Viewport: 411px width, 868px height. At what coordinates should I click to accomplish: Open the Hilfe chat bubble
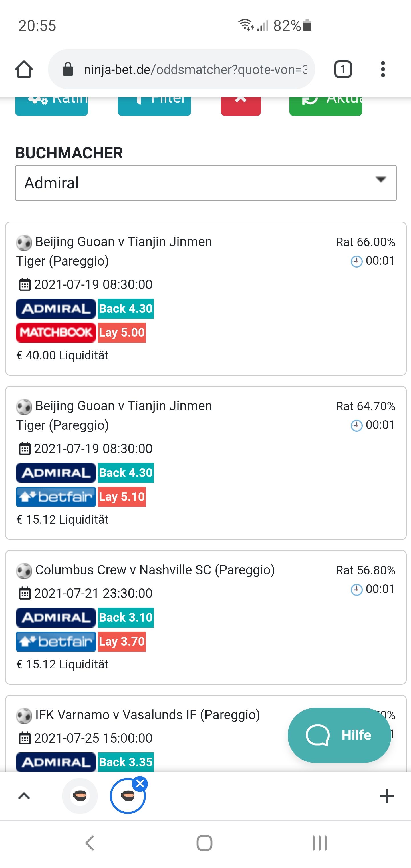[x=339, y=735]
